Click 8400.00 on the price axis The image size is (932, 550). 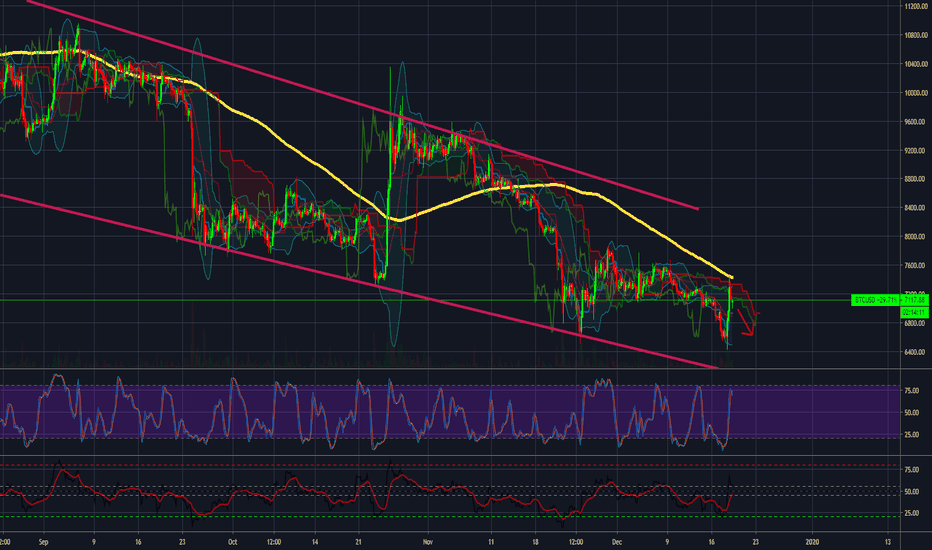click(x=915, y=208)
